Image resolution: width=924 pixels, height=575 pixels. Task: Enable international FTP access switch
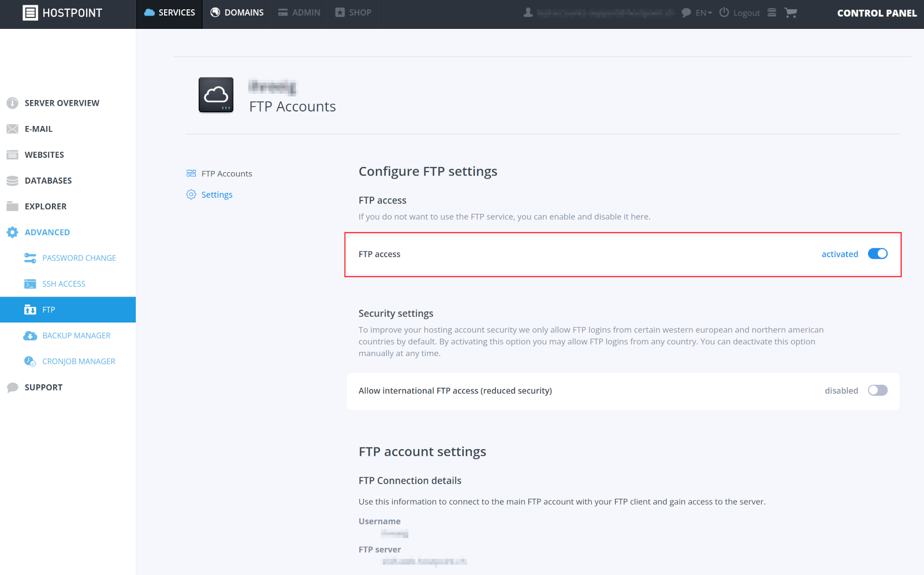click(878, 391)
